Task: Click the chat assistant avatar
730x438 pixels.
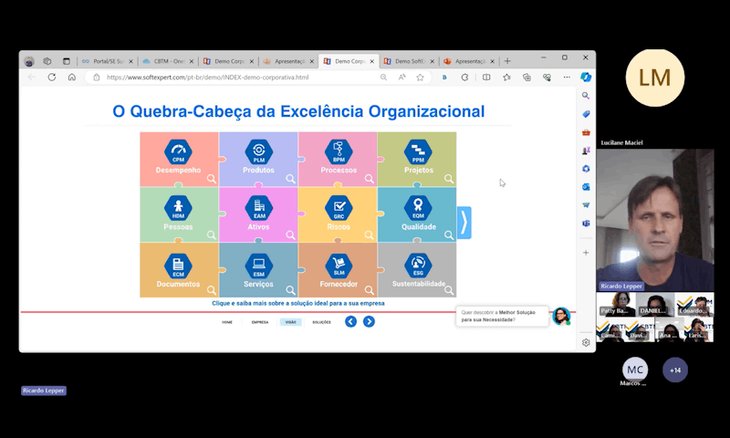Action: 561,316
